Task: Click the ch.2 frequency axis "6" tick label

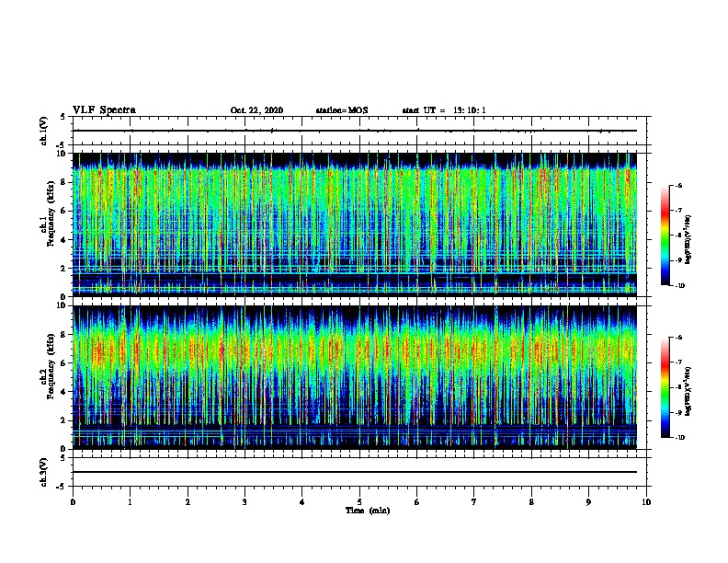Action: pos(64,363)
